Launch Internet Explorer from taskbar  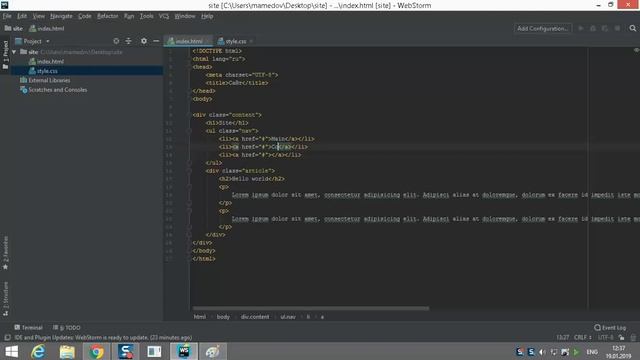tap(38, 351)
